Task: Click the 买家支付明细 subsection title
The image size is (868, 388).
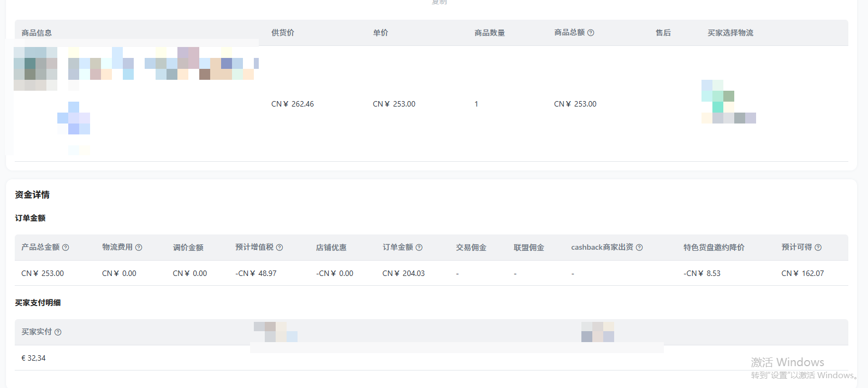Action: point(38,303)
